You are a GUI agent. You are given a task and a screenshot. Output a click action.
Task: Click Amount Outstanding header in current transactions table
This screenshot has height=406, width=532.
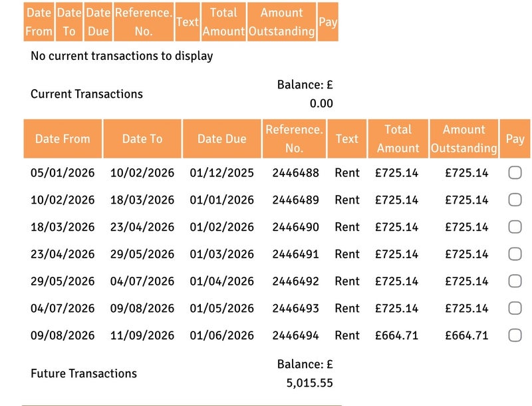(281, 22)
